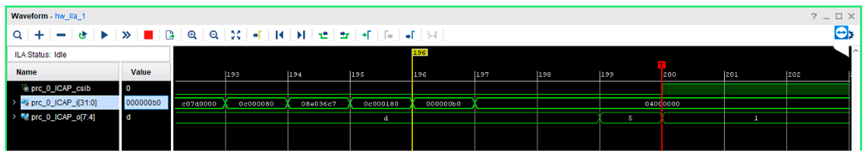Click the hw_ila_1 title link

pos(70,16)
